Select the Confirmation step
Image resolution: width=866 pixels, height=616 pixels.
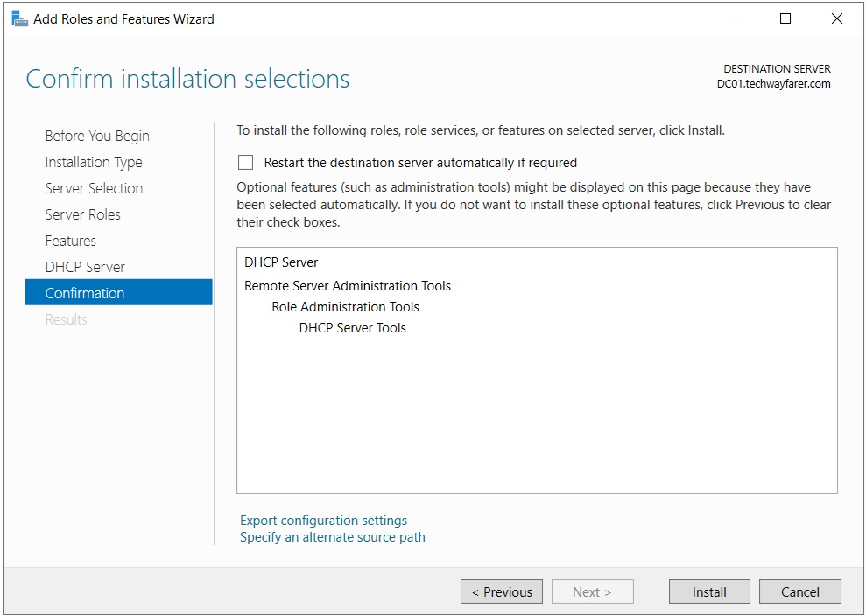(x=85, y=293)
